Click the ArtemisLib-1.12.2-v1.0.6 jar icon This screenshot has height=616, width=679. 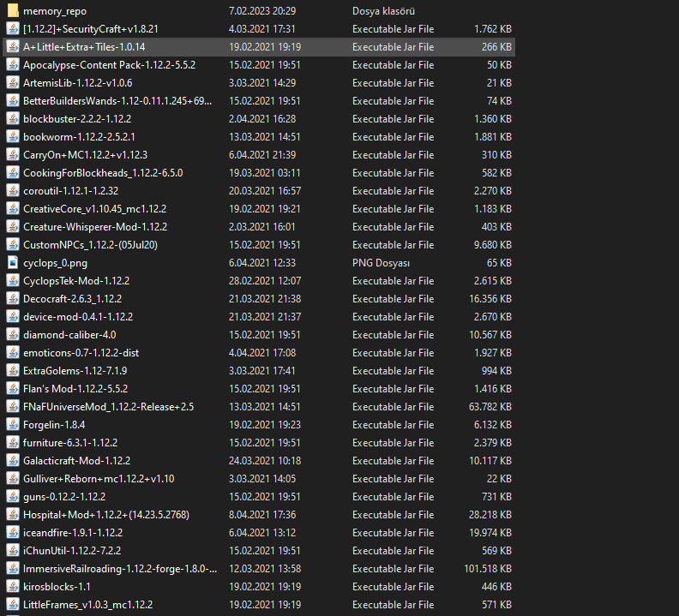point(13,83)
